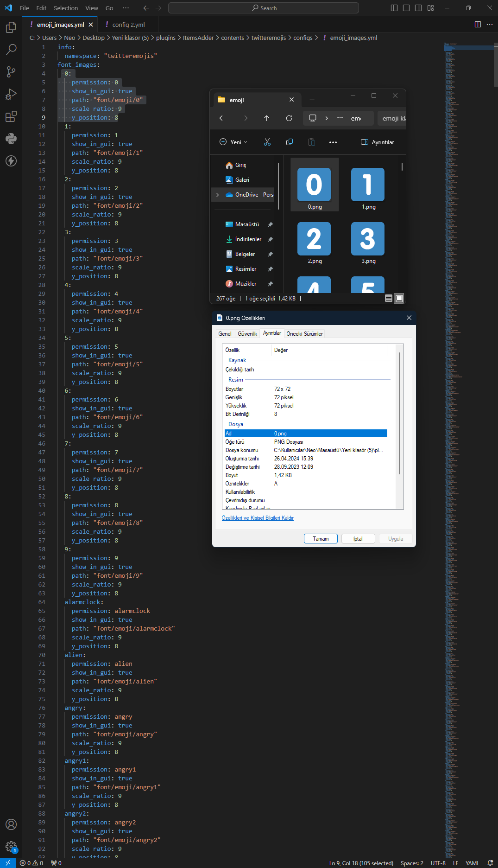
Task: Click the split editor right icon
Action: (x=478, y=25)
